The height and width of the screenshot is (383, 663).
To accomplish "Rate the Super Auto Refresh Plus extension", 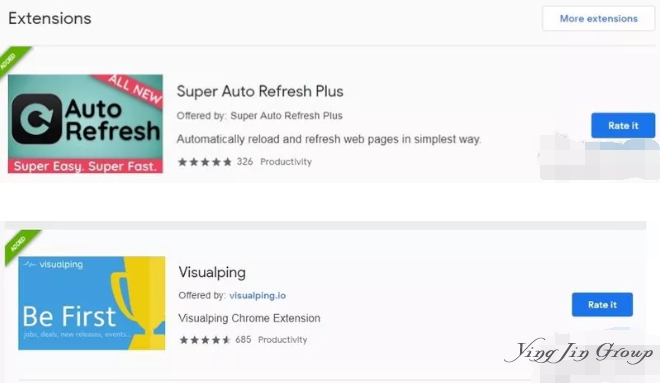I will click(x=623, y=126).
